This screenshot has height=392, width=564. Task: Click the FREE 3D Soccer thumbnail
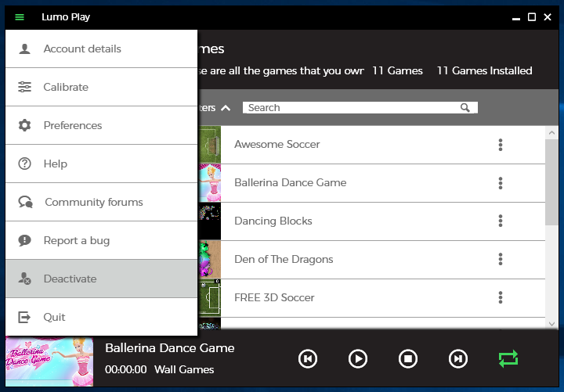point(209,298)
